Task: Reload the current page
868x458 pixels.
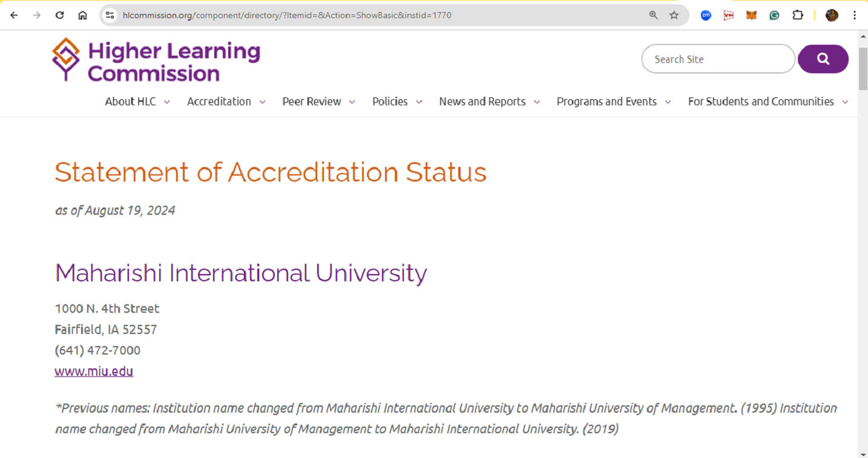Action: tap(59, 15)
